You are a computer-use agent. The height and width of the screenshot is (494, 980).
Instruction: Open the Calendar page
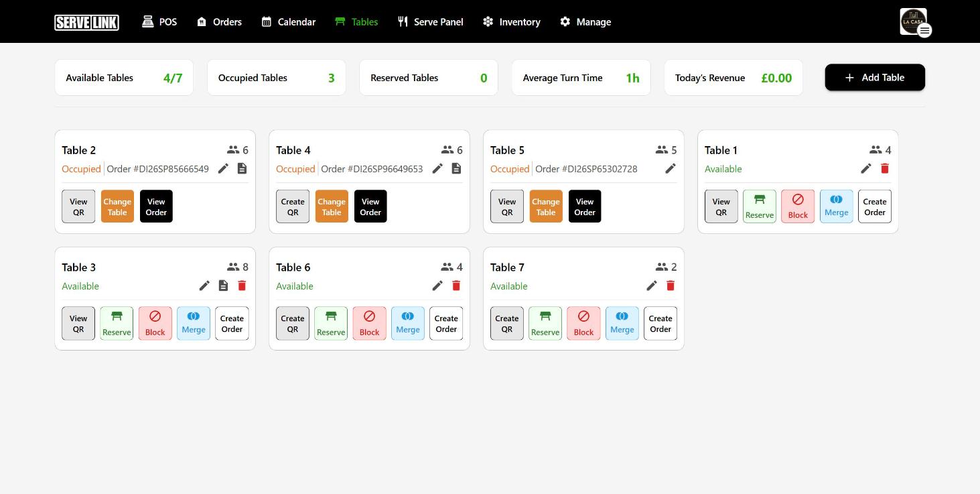point(288,21)
